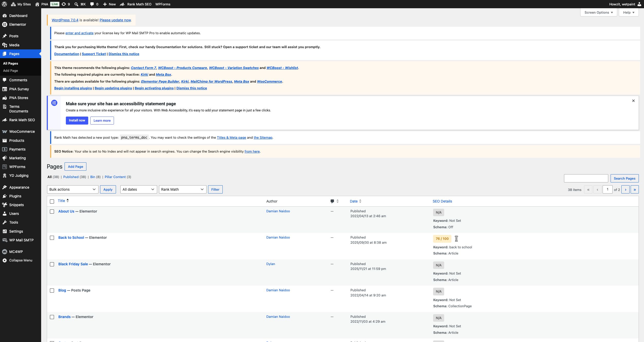Click the 76 / 100 SEO score badge
Image resolution: width=644 pixels, height=342 pixels.
tap(442, 239)
